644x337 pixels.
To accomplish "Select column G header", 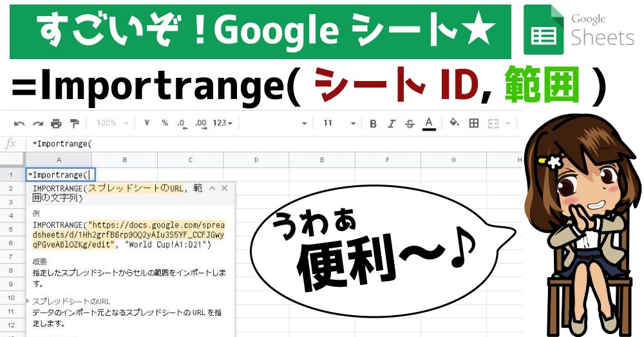I will 453,160.
